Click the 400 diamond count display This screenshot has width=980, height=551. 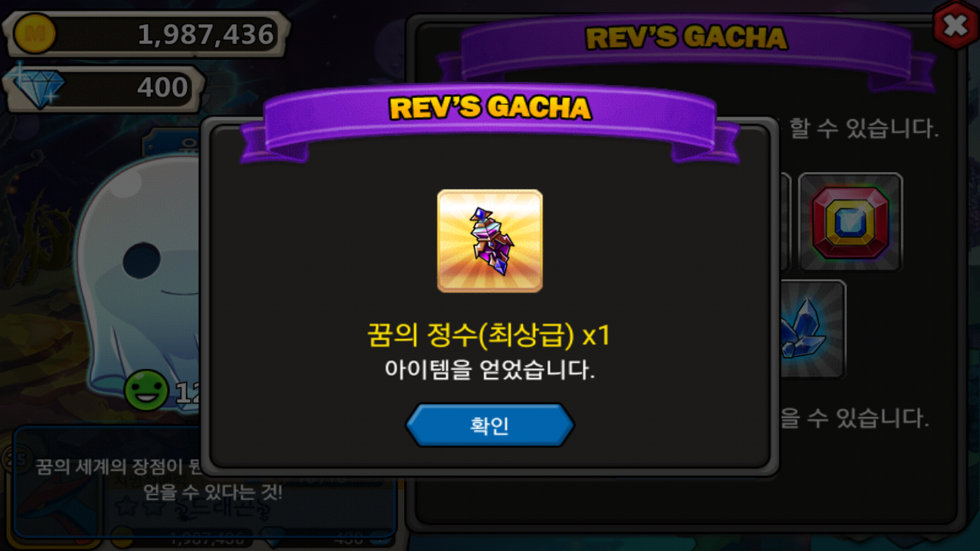163,87
